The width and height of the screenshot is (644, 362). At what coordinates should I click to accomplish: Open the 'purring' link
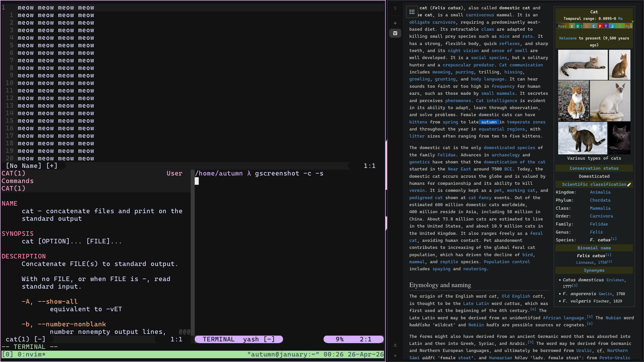(x=464, y=72)
